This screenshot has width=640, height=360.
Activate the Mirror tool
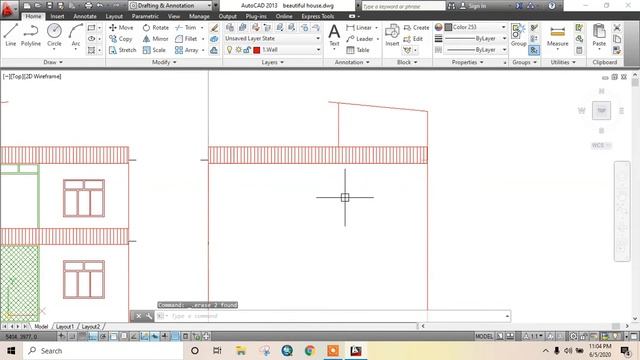point(155,39)
